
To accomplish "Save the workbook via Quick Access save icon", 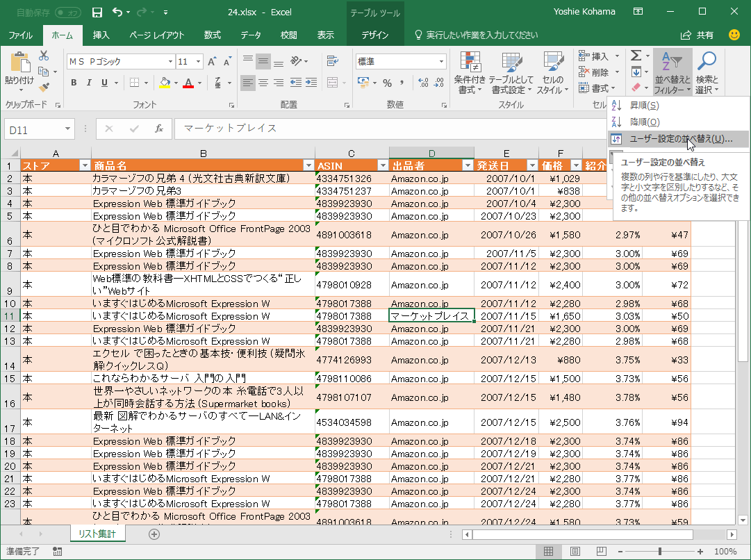I will pos(97,12).
